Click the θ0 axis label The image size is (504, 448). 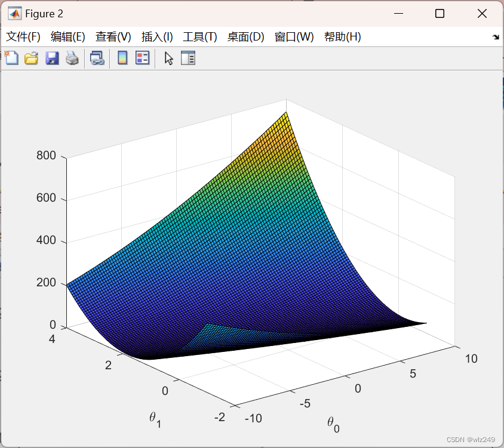tap(333, 425)
